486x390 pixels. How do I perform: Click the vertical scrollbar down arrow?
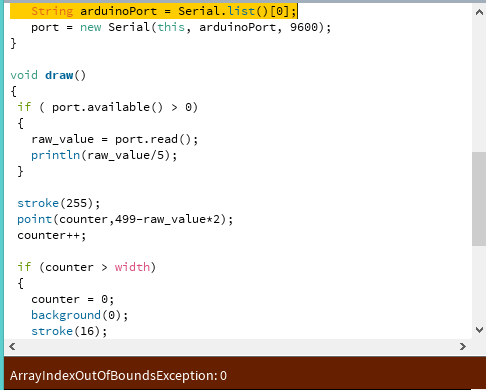pyautogui.click(x=479, y=330)
